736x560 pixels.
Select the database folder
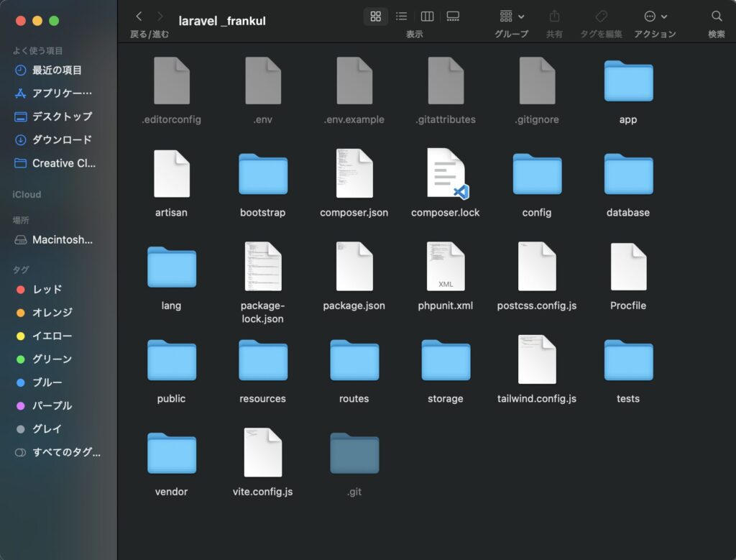click(x=628, y=174)
